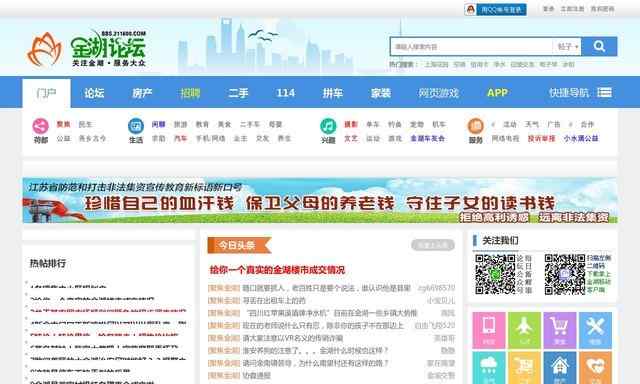This screenshot has width=640, height=384.
Task: Click the pink share category icon
Action: point(40,126)
